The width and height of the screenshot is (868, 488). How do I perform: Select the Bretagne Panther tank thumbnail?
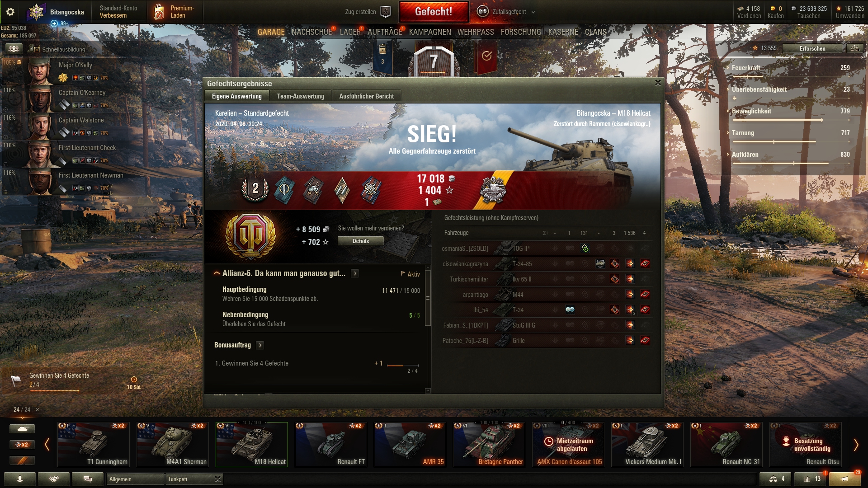tap(489, 445)
